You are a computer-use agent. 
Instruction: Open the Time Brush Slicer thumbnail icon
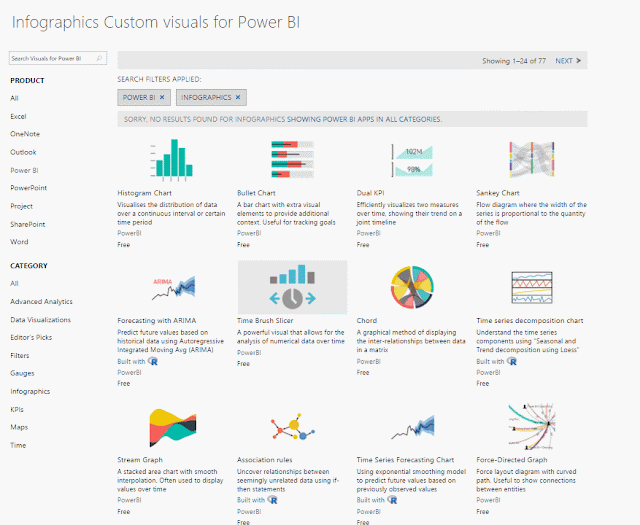(x=292, y=287)
